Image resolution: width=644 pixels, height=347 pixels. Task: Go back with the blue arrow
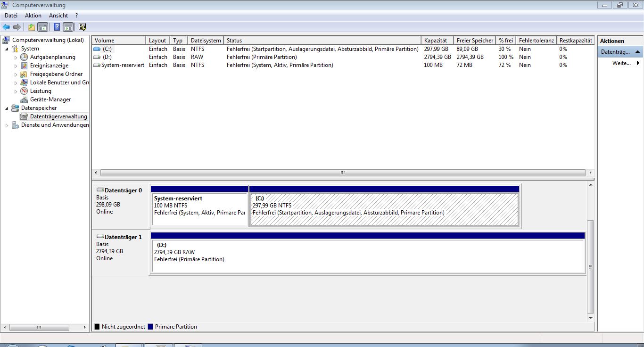[x=6, y=27]
